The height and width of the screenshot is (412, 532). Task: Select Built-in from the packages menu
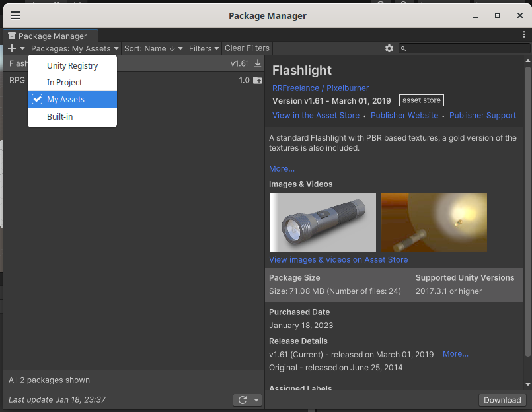59,116
